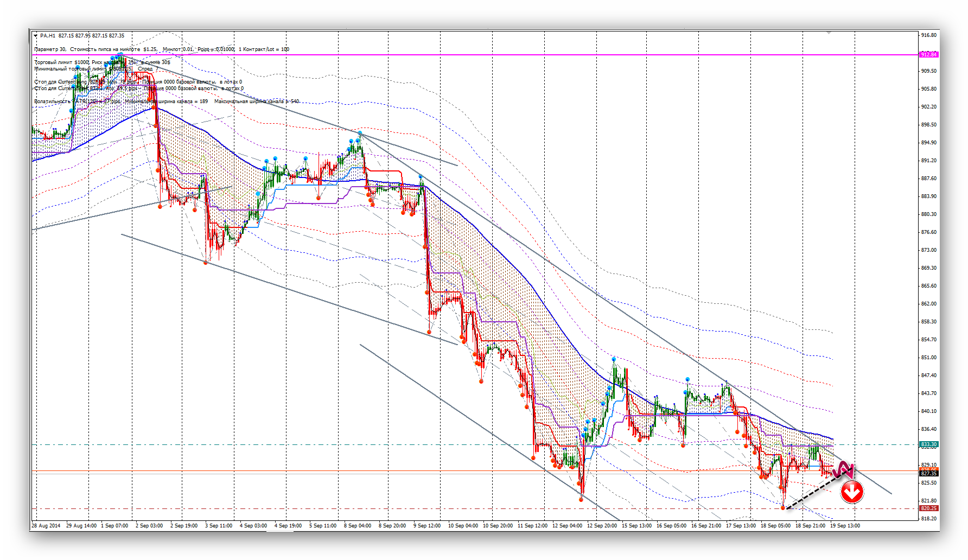Click the 916.80 price scale label
The width and height of the screenshot is (968, 560).
(x=928, y=35)
